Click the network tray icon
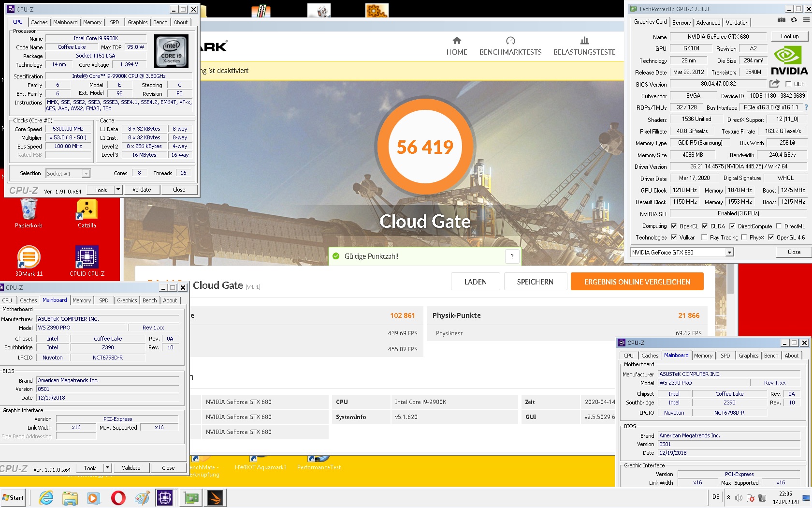The image size is (812, 508). point(762,498)
